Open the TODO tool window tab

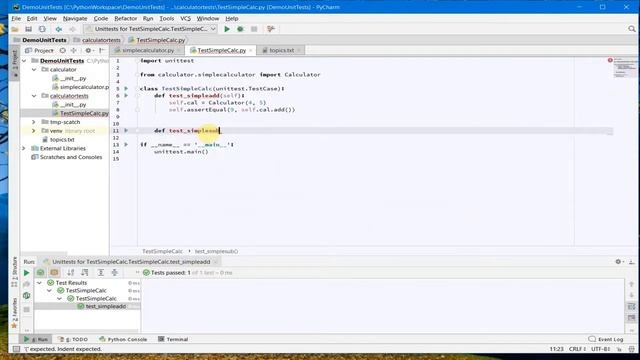coord(73,339)
